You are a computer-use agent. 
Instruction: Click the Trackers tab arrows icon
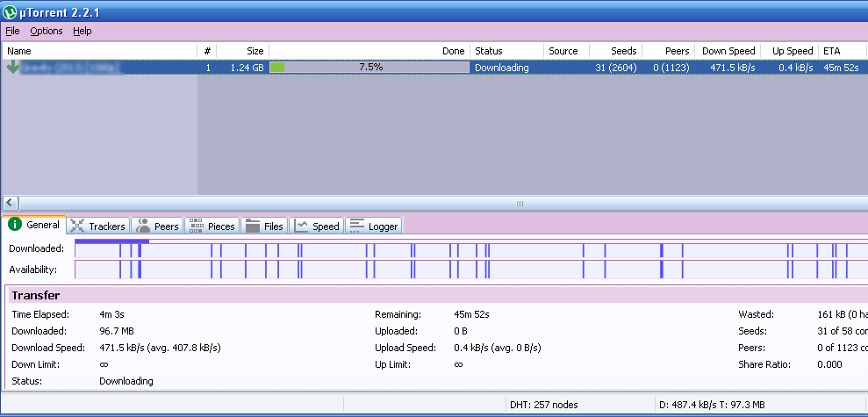click(77, 226)
